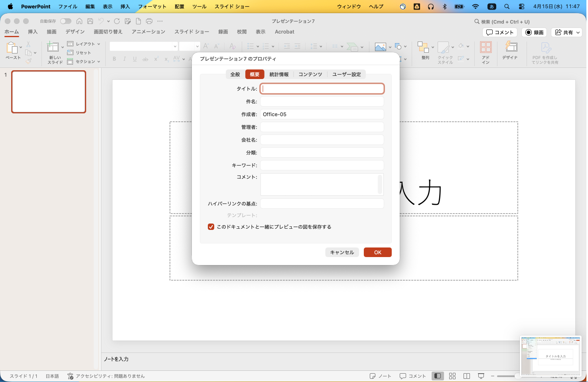Click the print icon in title bar

coord(149,21)
